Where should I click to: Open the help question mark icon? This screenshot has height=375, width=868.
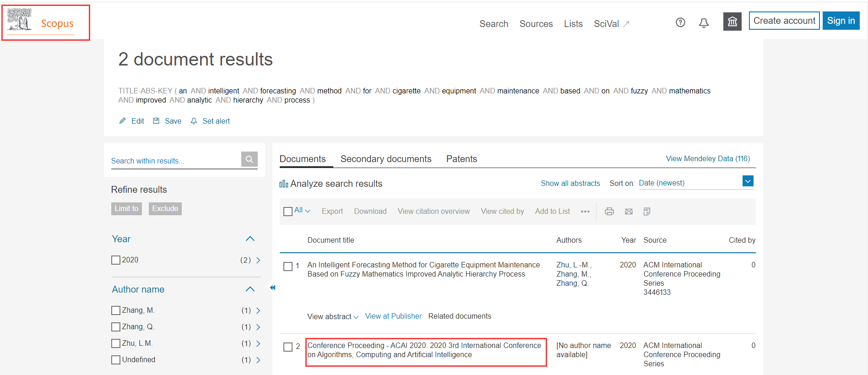(x=680, y=22)
